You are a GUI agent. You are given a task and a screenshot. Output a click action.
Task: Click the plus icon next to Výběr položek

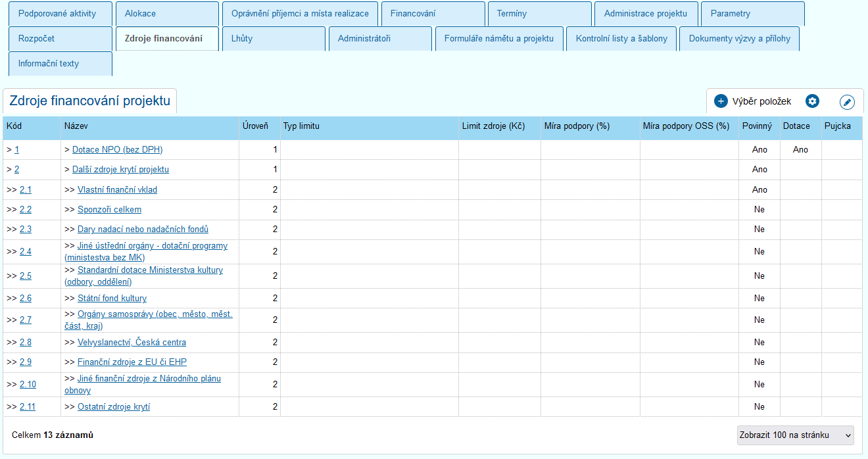[721, 101]
